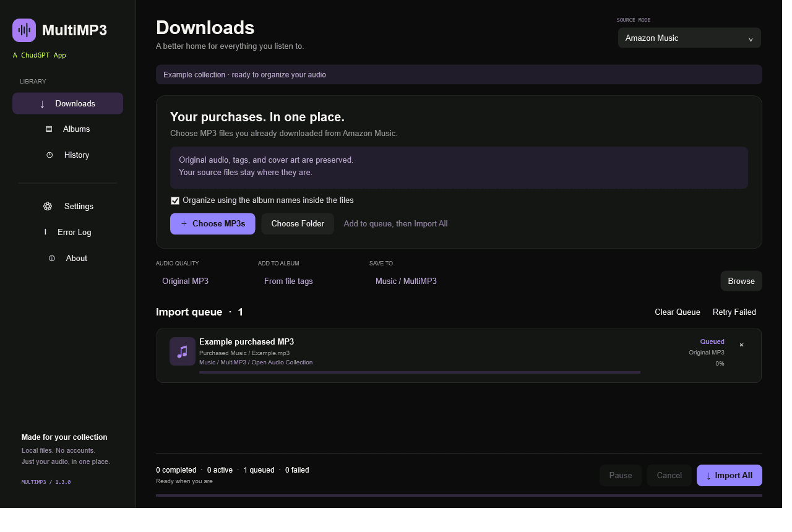The height and width of the screenshot is (532, 792).
Task: Remove Example purchased MP3 from the queue
Action: pos(741,345)
